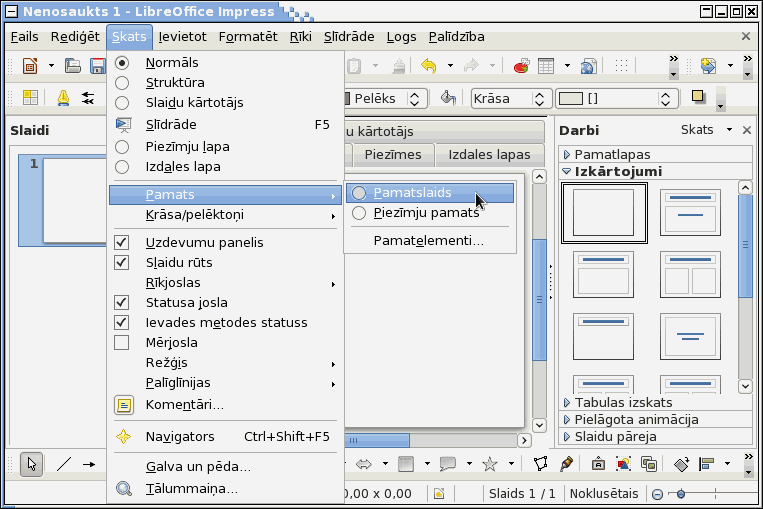
Task: Open the Režģis submenu
Action: point(225,363)
